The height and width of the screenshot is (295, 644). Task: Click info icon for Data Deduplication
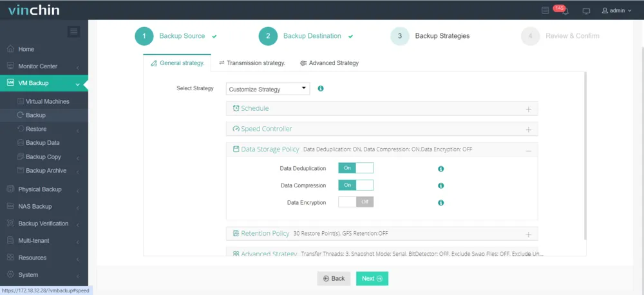tap(440, 169)
